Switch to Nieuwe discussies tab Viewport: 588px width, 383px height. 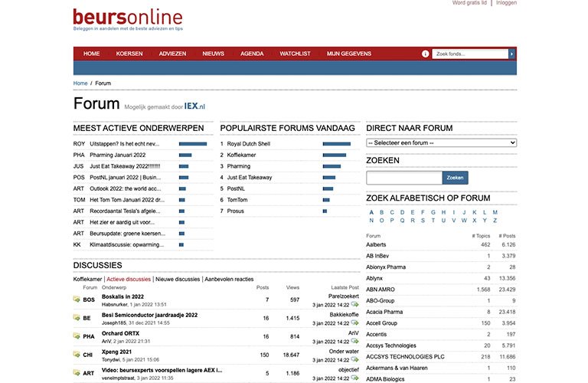178,280
